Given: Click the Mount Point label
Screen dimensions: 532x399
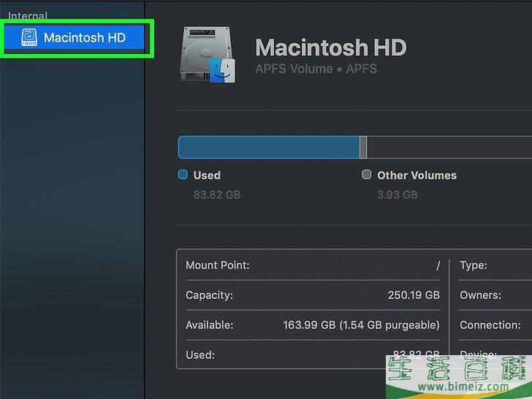Looking at the screenshot, I should pos(218,265).
